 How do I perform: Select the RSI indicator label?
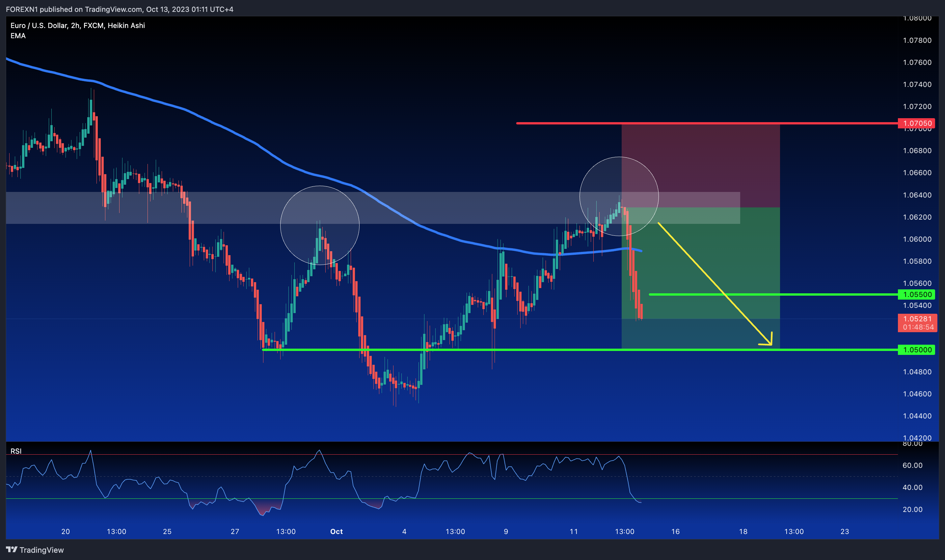click(x=16, y=451)
